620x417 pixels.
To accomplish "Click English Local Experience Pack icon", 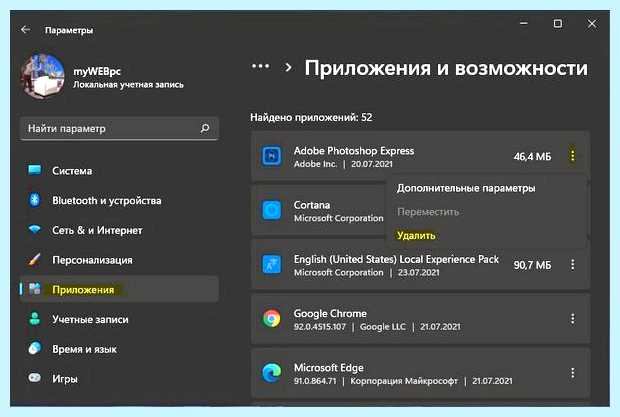I will (272, 265).
